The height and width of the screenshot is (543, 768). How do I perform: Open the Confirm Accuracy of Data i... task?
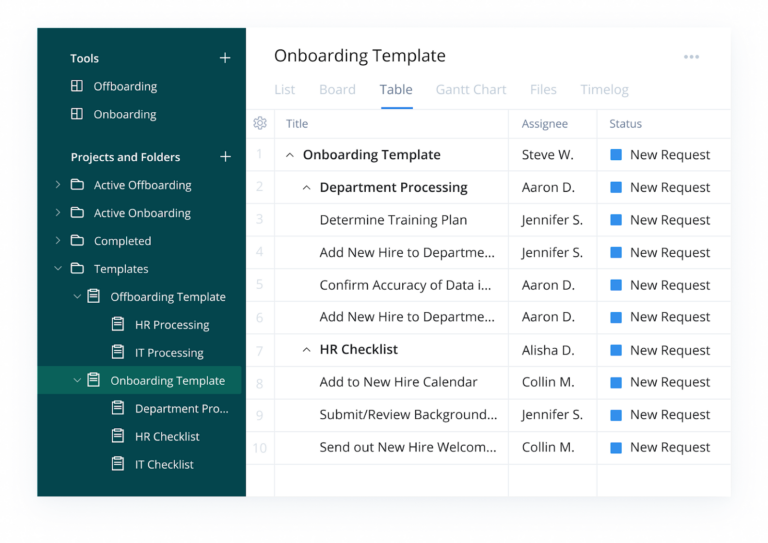click(406, 285)
